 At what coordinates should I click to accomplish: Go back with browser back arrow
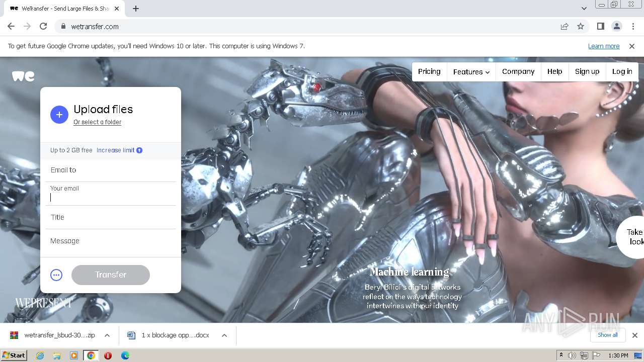(11, 26)
